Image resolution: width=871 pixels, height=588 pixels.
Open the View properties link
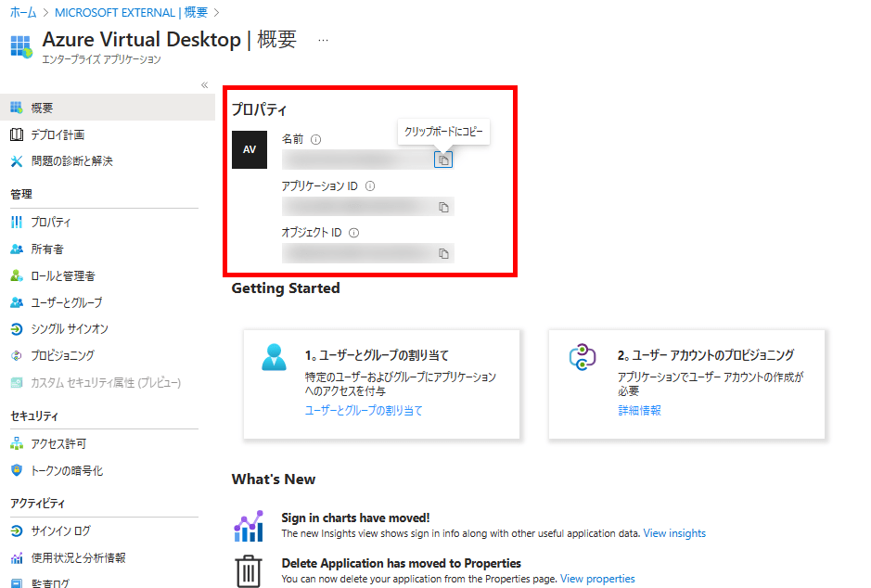click(x=597, y=579)
